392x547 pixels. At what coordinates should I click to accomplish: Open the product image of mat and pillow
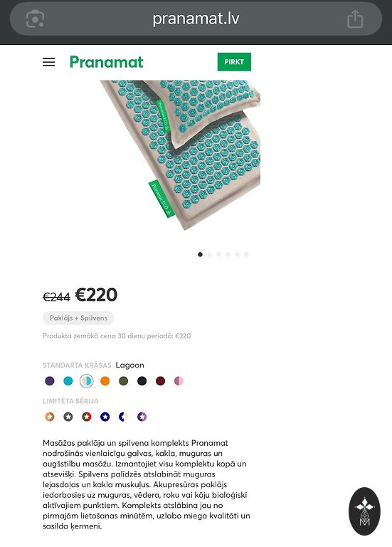pyautogui.click(x=180, y=155)
